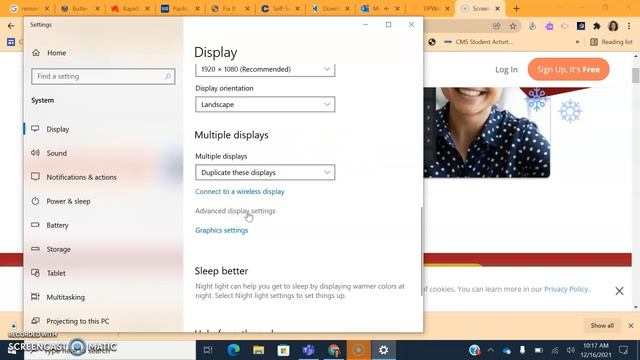Open Chrome's three-dot menu
640x360 pixels.
tap(629, 26)
